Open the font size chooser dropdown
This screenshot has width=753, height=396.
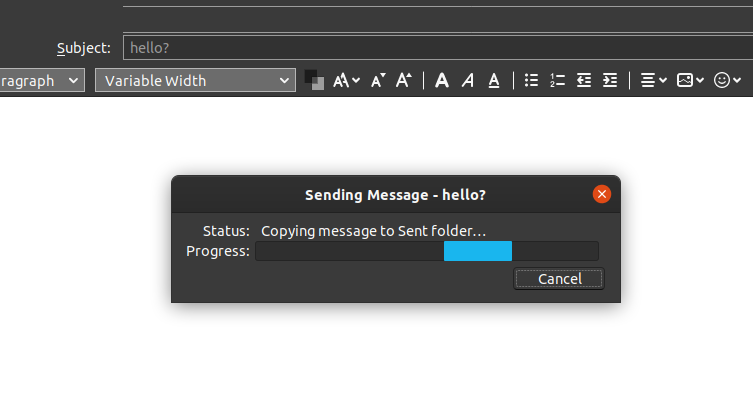click(346, 80)
